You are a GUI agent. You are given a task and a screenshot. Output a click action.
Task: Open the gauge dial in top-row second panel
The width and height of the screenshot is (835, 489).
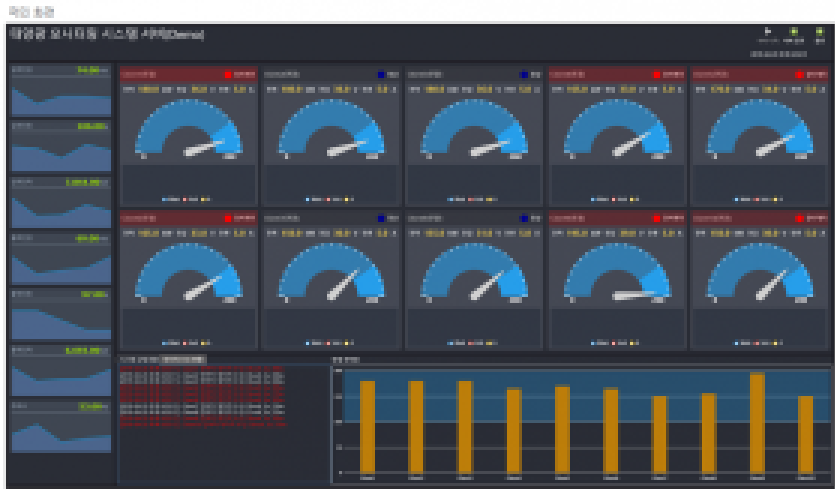click(331, 128)
